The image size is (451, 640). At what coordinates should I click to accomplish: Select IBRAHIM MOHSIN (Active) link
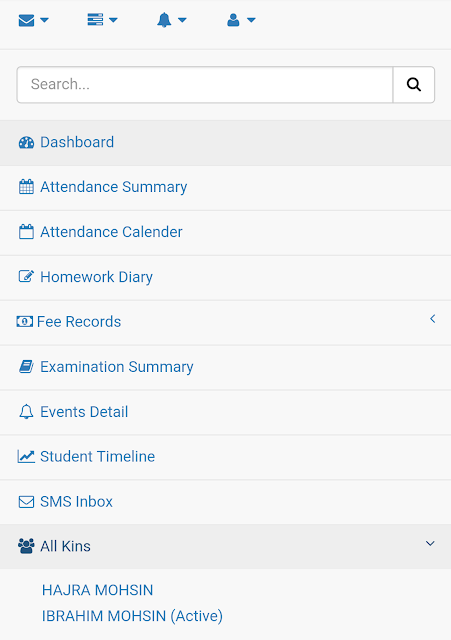click(x=132, y=616)
